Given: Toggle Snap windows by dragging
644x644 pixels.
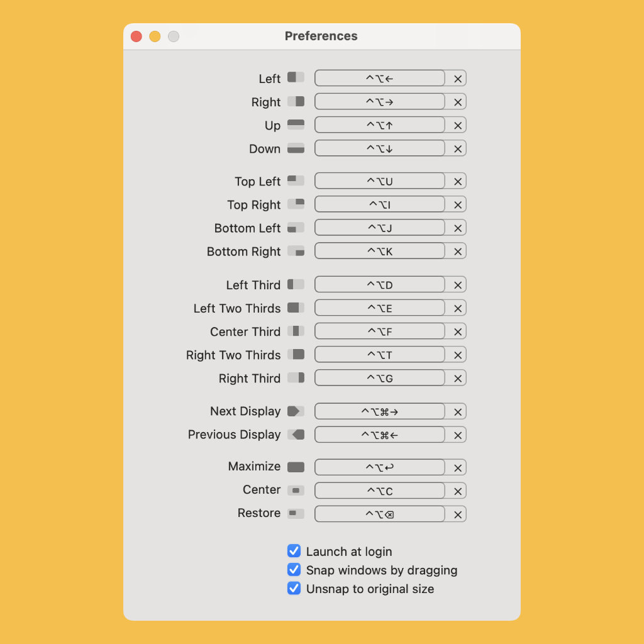Looking at the screenshot, I should tap(294, 570).
